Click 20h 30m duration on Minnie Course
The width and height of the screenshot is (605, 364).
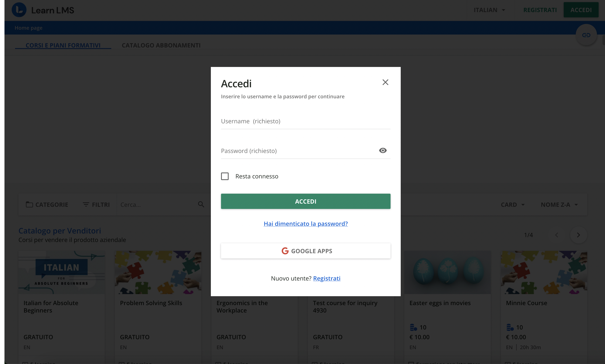point(530,347)
